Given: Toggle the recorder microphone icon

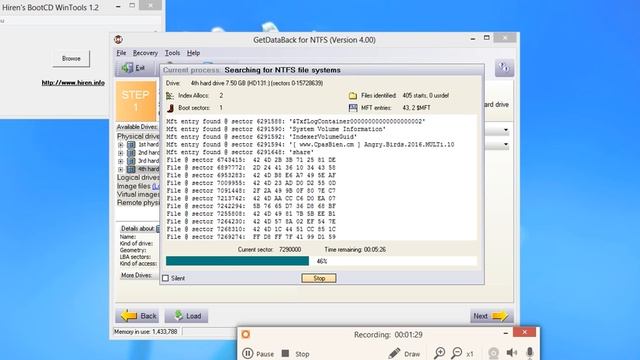Looking at the screenshot, I should click(x=530, y=353).
